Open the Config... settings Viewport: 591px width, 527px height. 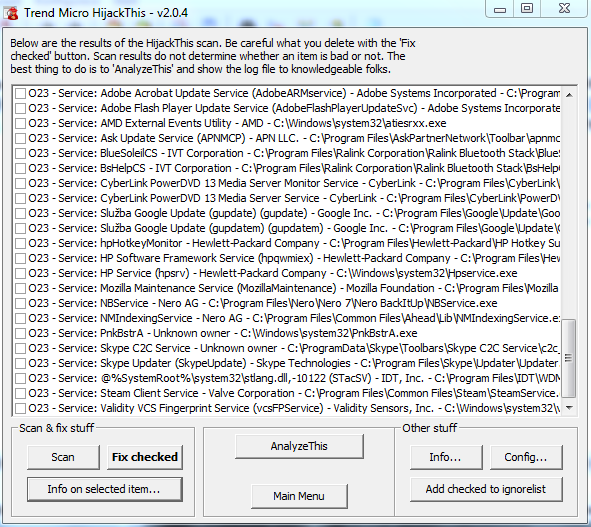(526, 457)
